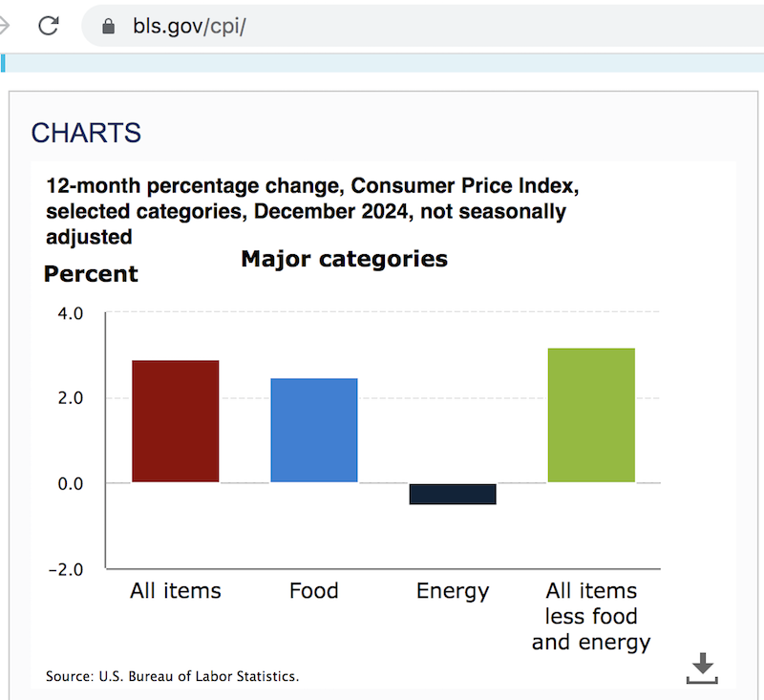Select the blue Food bar

click(313, 430)
